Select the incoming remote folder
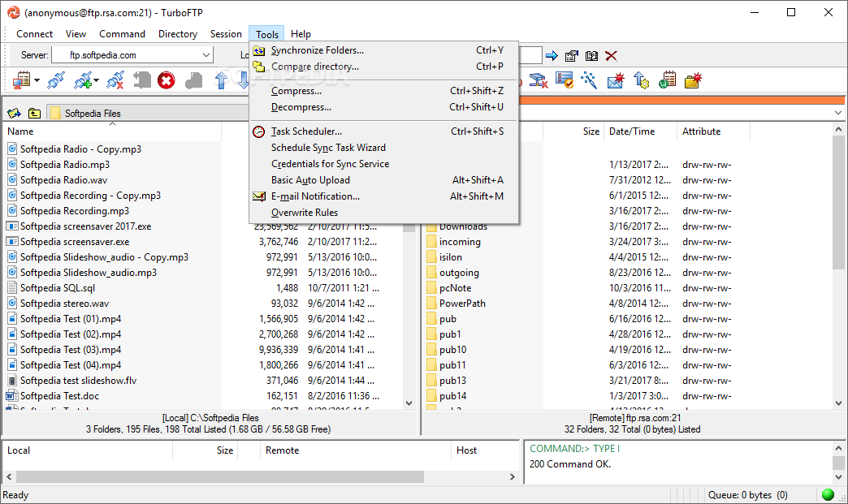This screenshot has height=504, width=848. click(x=460, y=242)
